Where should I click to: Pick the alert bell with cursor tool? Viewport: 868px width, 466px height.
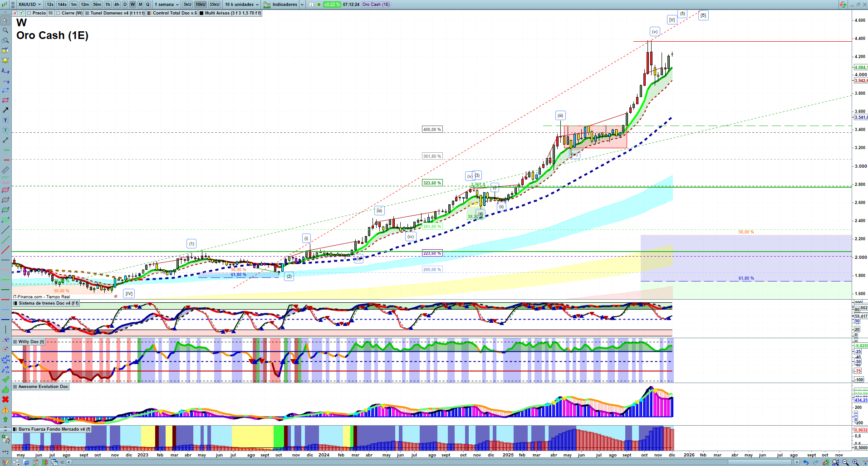[x=5, y=50]
